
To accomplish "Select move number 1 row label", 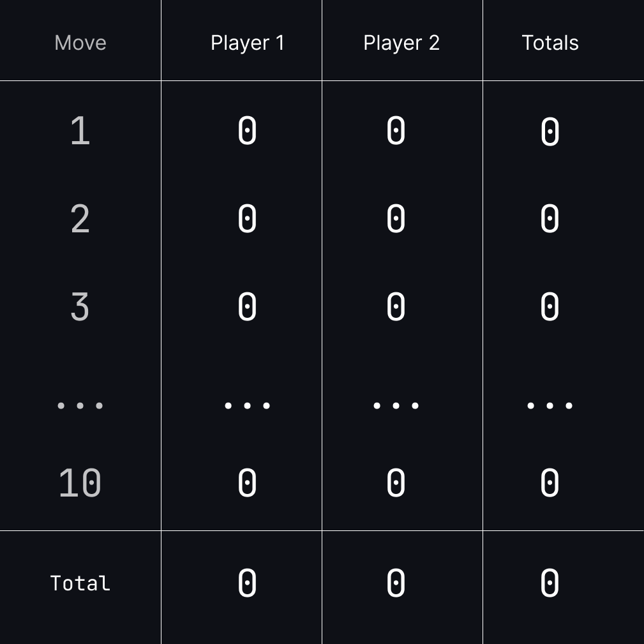I will 80,131.
